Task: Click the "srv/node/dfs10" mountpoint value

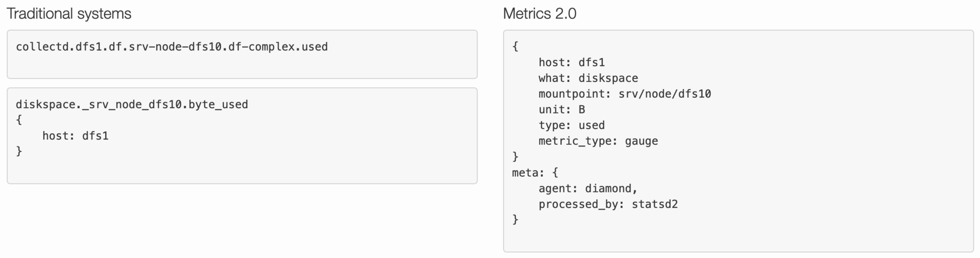Action: tap(665, 94)
